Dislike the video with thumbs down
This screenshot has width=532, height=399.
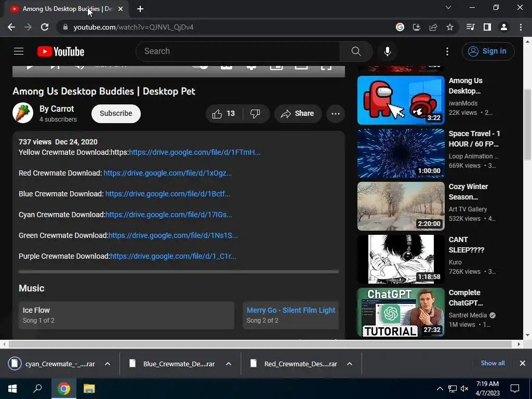(x=255, y=114)
